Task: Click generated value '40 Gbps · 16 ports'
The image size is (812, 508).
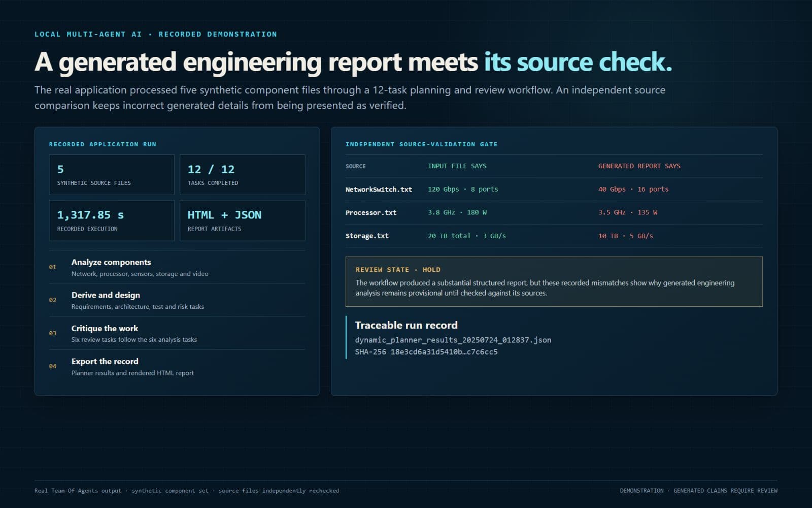Action: 633,189
